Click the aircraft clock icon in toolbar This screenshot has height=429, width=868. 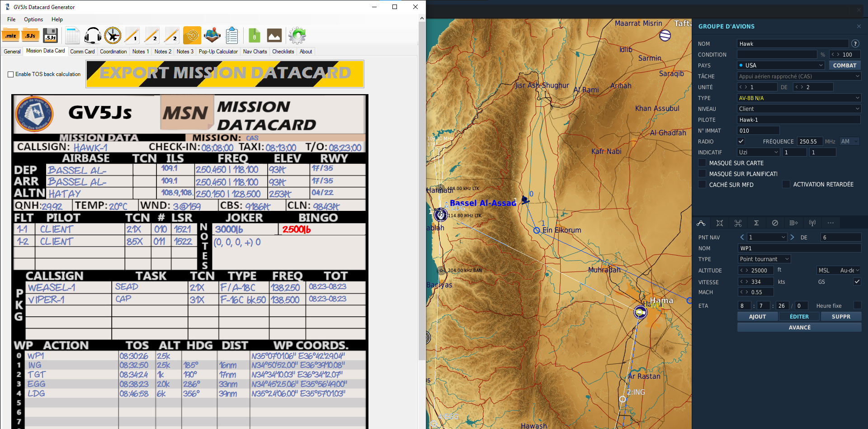(113, 35)
